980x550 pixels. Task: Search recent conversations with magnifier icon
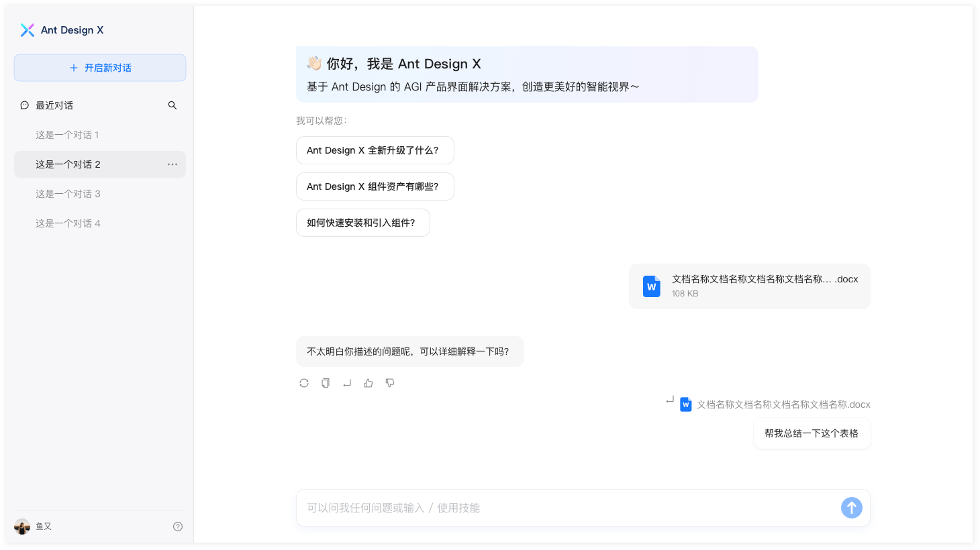pyautogui.click(x=173, y=105)
